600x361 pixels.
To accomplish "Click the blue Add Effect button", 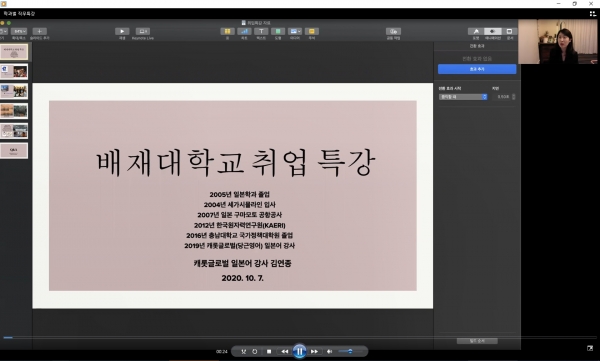I will 477,69.
